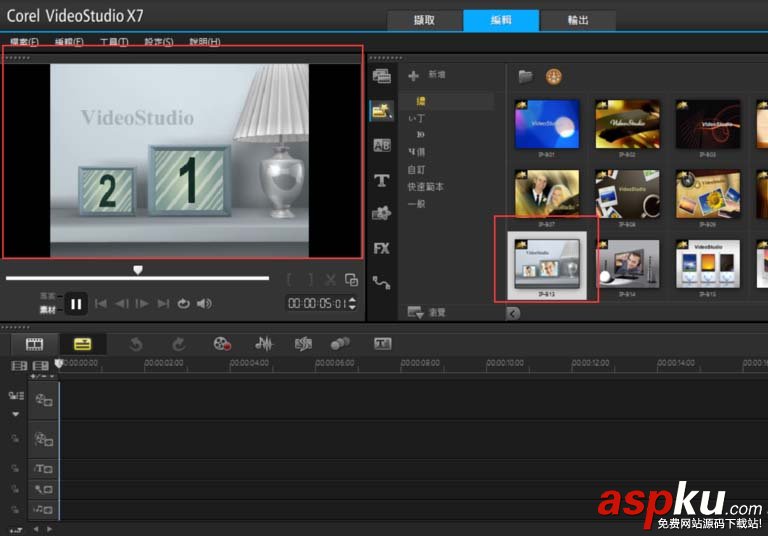Open the 瀏覽 browse dropdown icon
The image size is (768, 536).
pyautogui.click(x=415, y=312)
